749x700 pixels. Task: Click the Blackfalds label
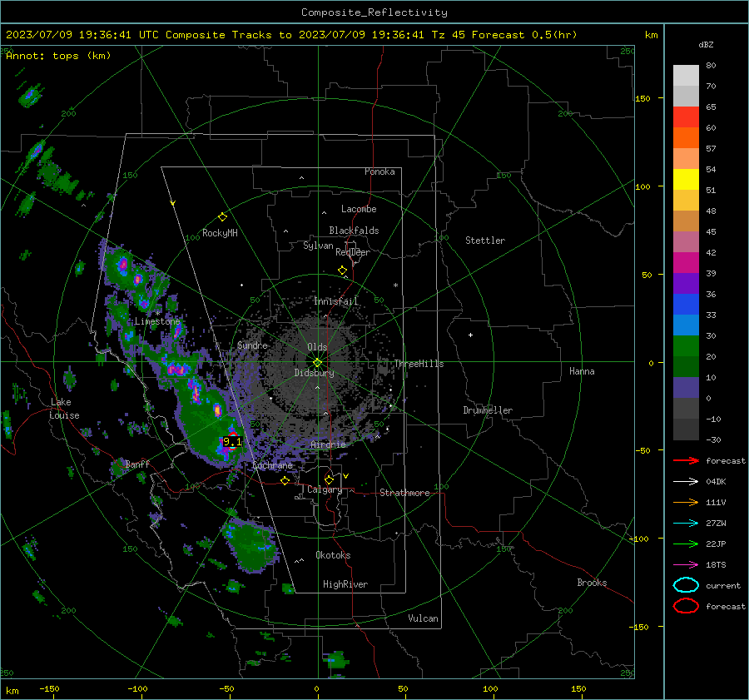pyautogui.click(x=354, y=231)
